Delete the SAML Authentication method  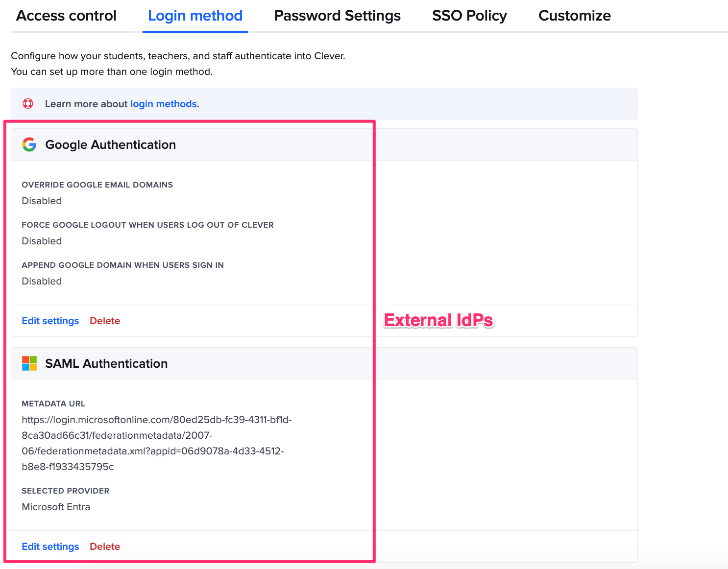[105, 546]
